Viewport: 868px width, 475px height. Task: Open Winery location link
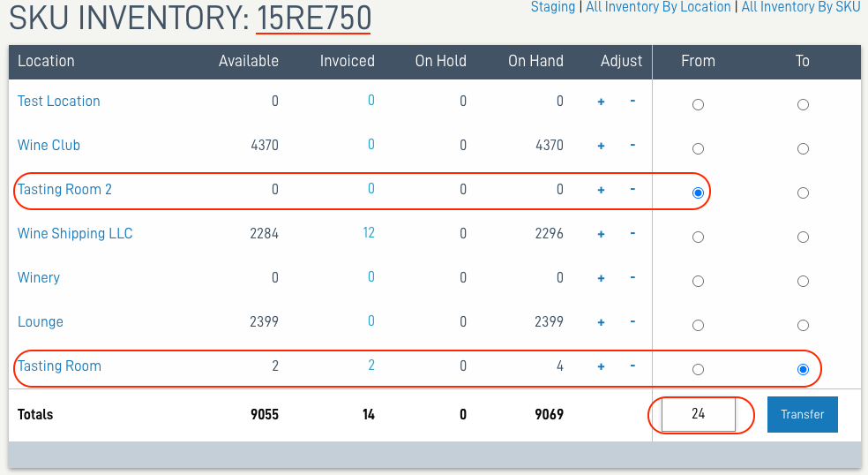[39, 278]
